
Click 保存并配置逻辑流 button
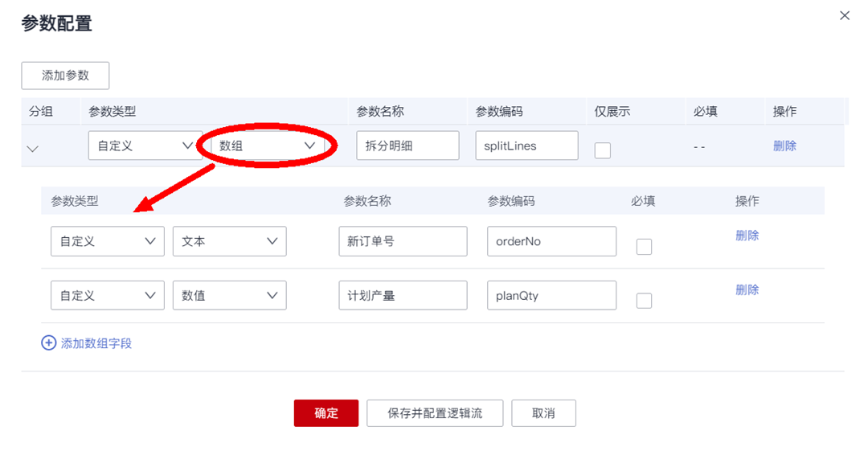coord(435,413)
